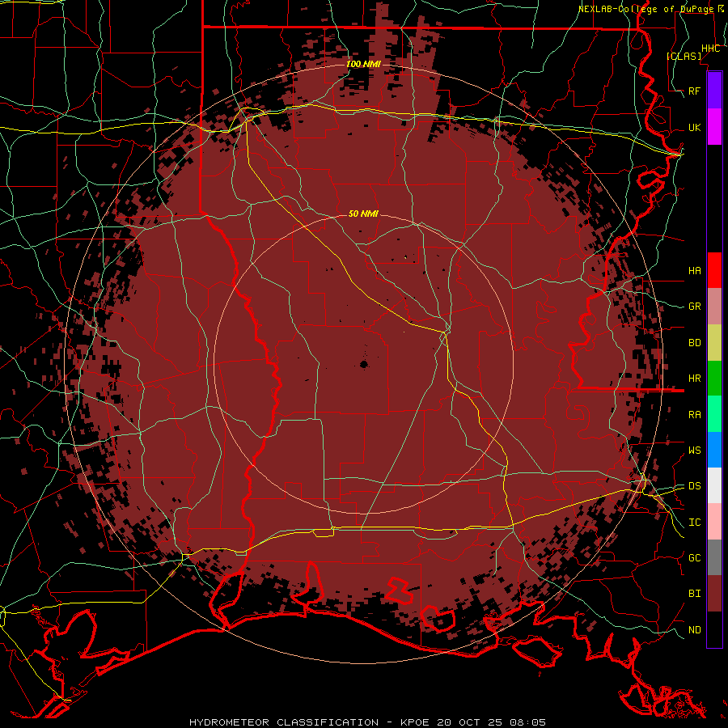Click the HR legend label

tap(695, 379)
